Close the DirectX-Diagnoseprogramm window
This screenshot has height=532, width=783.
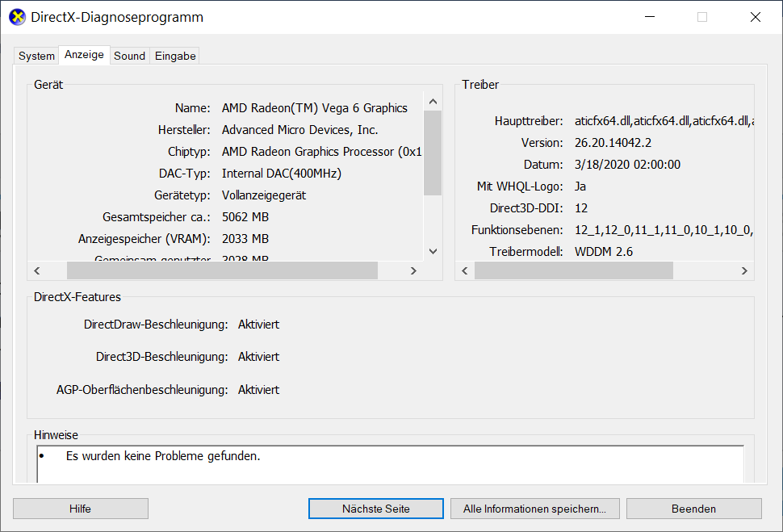click(755, 17)
